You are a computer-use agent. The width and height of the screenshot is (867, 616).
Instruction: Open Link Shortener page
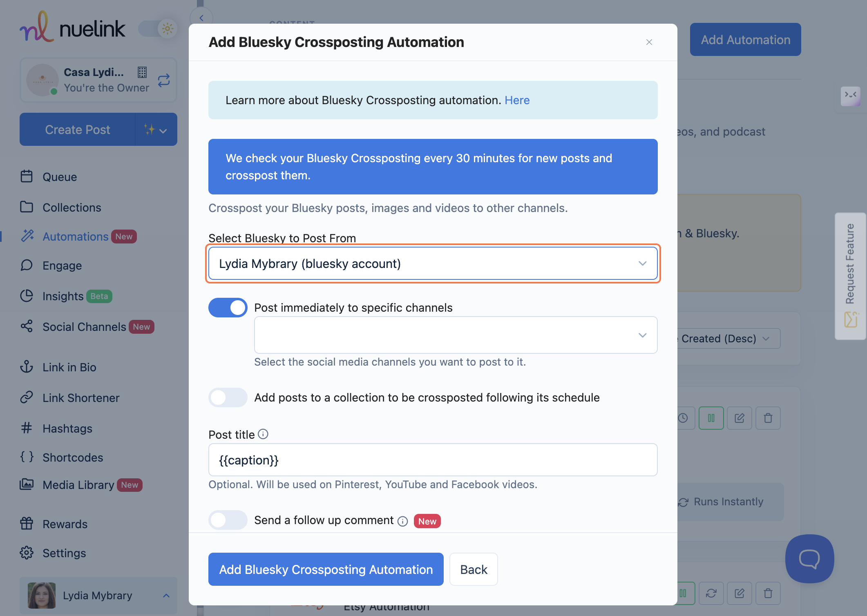81,398
